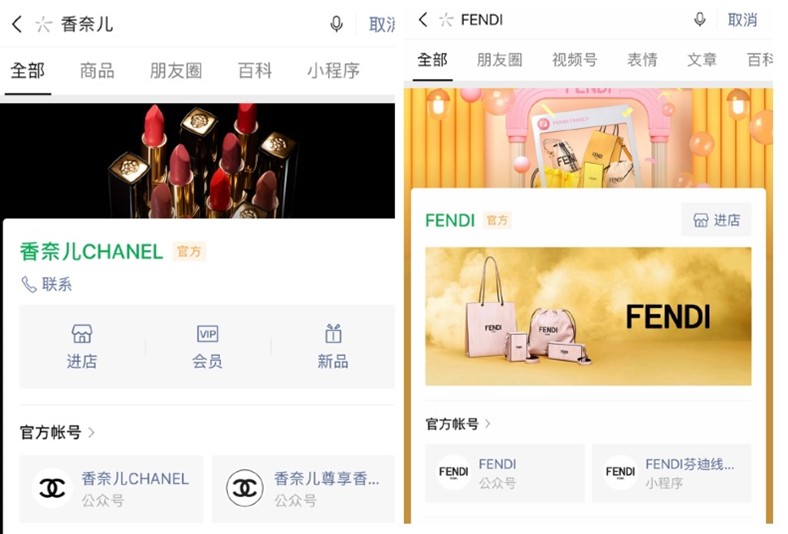Tap the back arrow in the 香奈儿 search
Screen dimensions: 788x534
click(x=17, y=24)
